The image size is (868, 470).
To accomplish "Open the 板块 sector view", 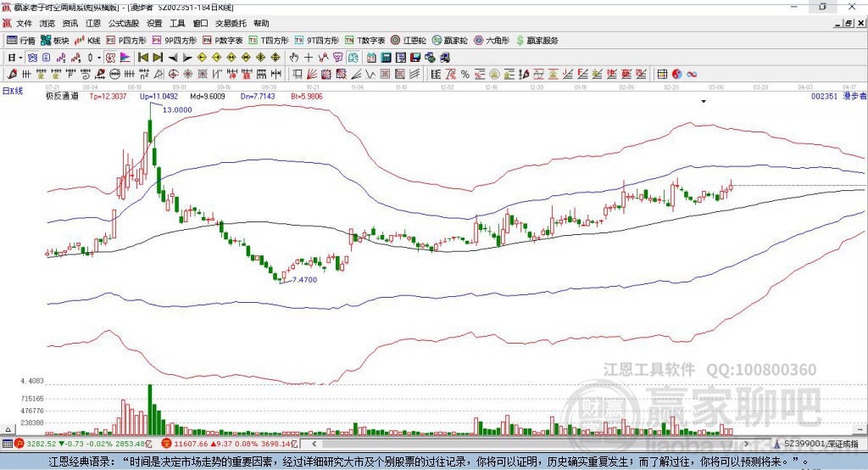I will click(54, 41).
